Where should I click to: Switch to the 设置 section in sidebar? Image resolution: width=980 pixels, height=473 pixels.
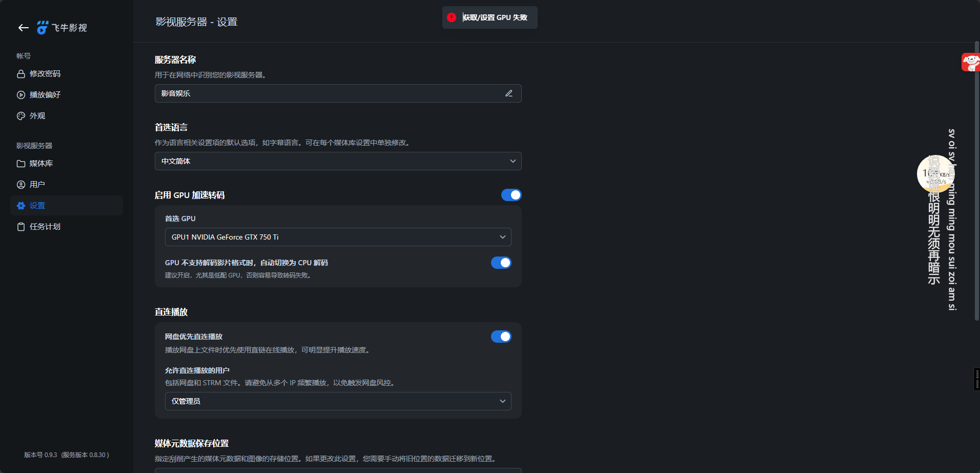pos(37,205)
